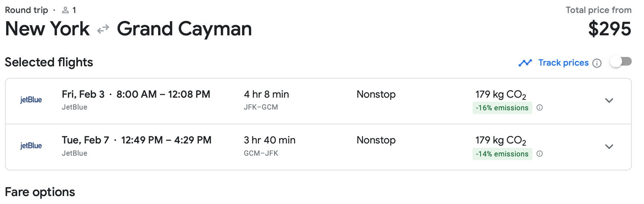The height and width of the screenshot is (204, 644).
Task: Click the round-trip swap arrows icon
Action: [103, 29]
